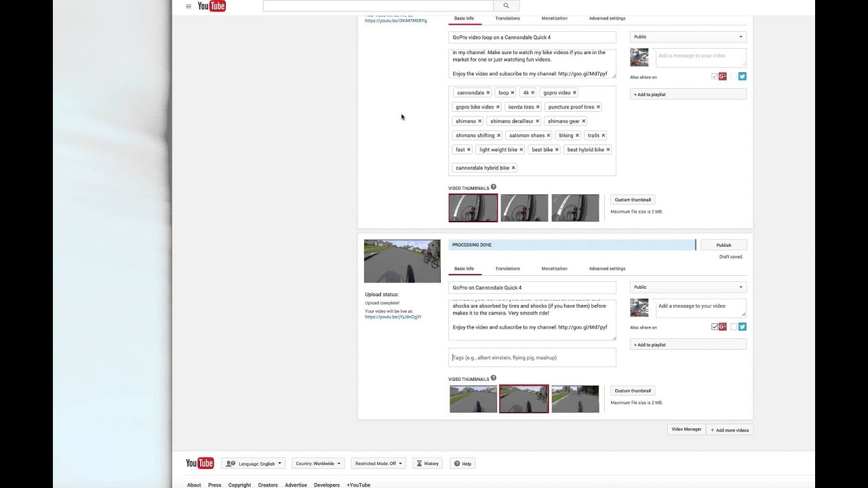Remove the "fast" tag
Viewport: 868px width, 488px height.
469,150
